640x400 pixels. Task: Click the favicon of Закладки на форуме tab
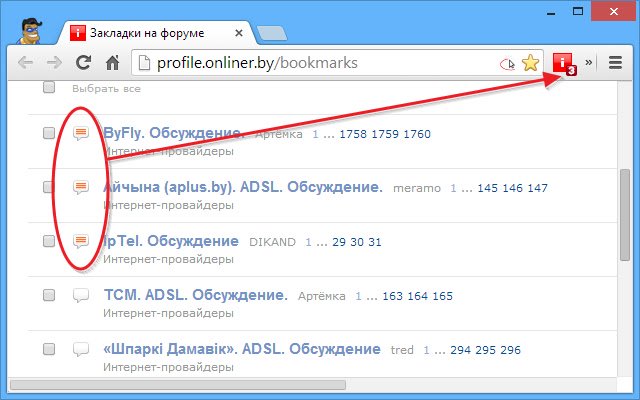(78, 33)
